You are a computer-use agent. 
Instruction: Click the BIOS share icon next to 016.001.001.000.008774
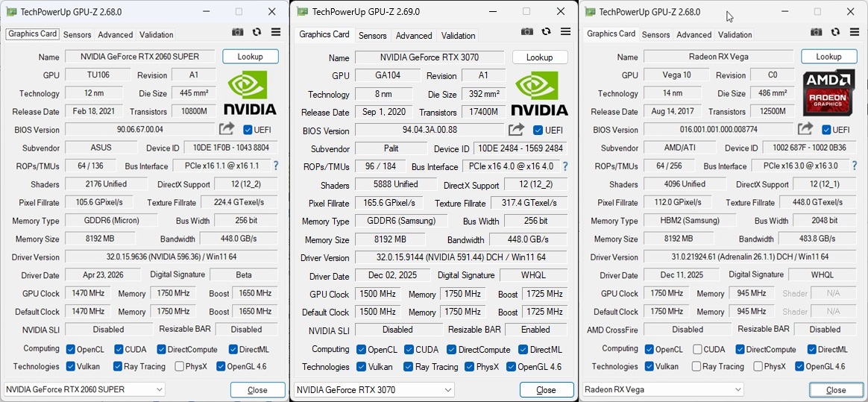pos(805,129)
